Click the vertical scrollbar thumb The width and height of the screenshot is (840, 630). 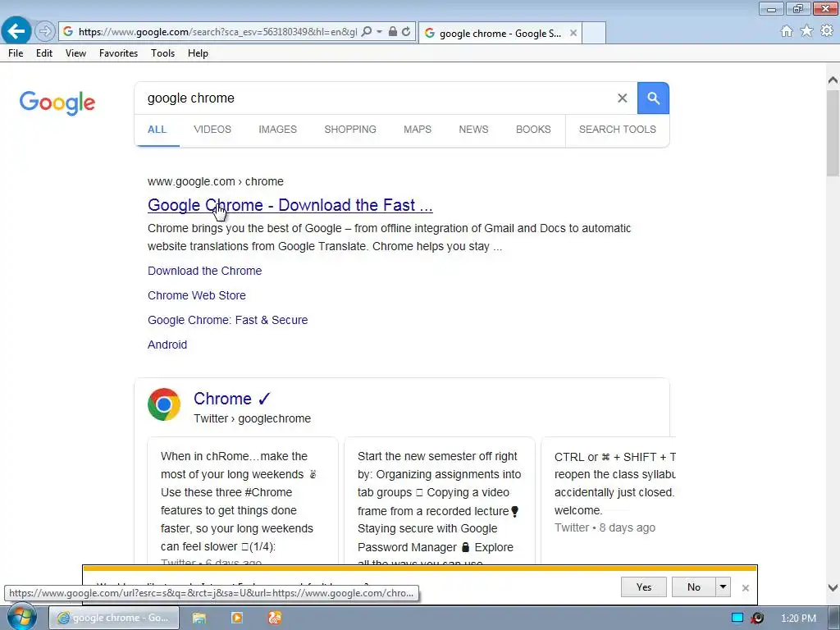[x=833, y=133]
